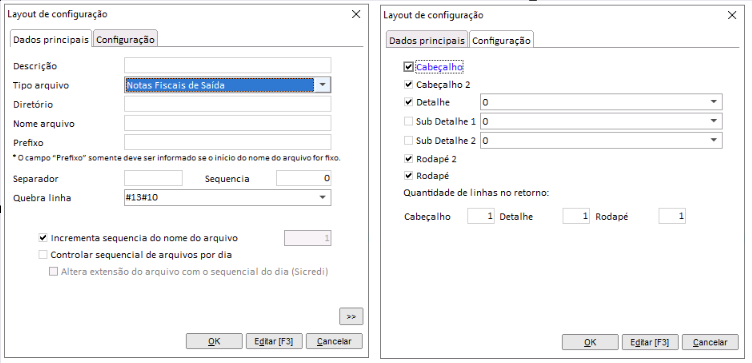Image resolution: width=752 pixels, height=363 pixels.
Task: Close the left Layout de configuração dialog
Action: tap(356, 14)
